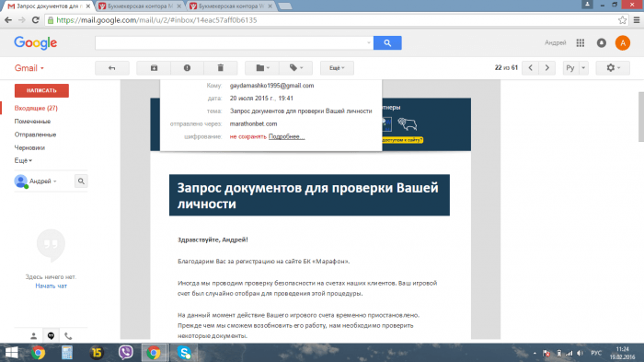Screen dimensions: 644x362
Task: Go back in the browser
Action: click(8, 19)
